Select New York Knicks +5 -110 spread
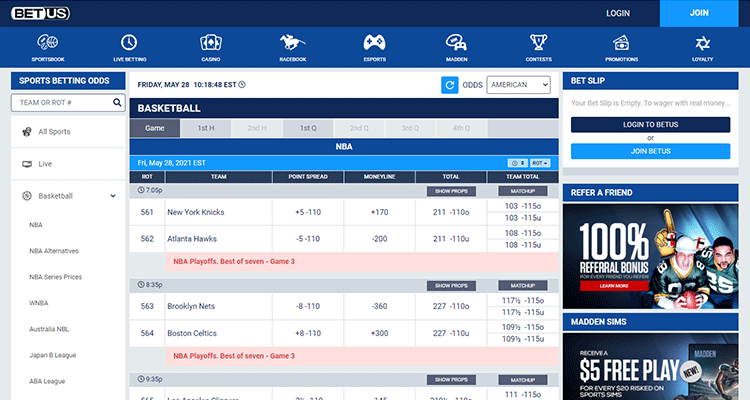Viewport: 750px width, 400px height. pyautogui.click(x=308, y=212)
